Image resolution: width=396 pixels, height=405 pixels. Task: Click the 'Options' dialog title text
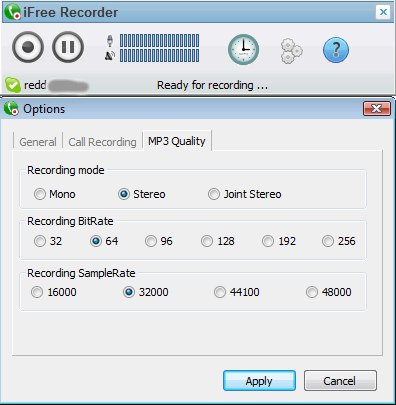[x=44, y=109]
